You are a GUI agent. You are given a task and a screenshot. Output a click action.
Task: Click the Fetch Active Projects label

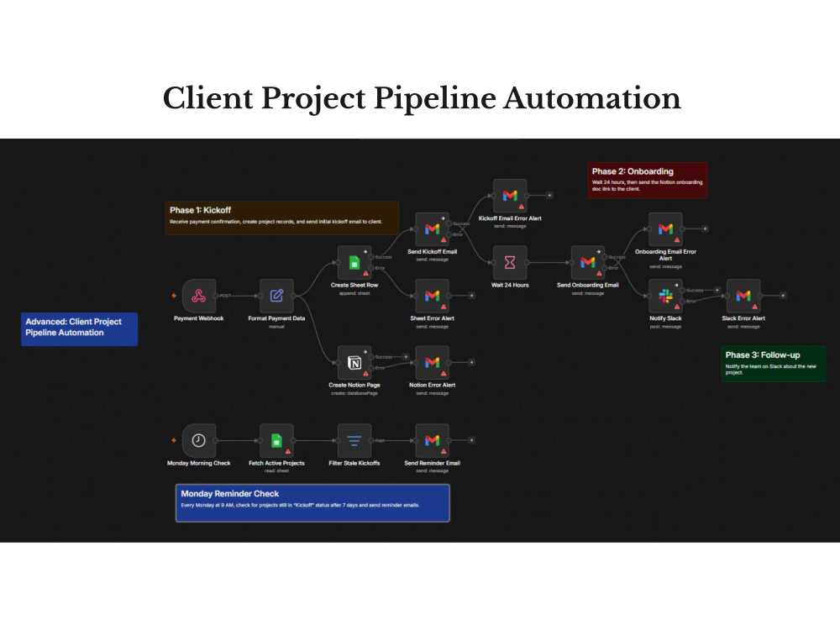point(276,463)
